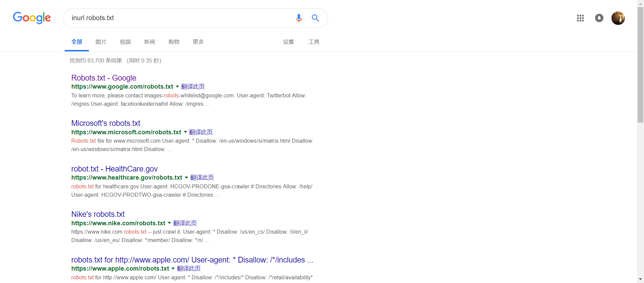The width and height of the screenshot is (644, 283).
Task: Open the apple.com robots.txt result title
Action: click(x=192, y=260)
